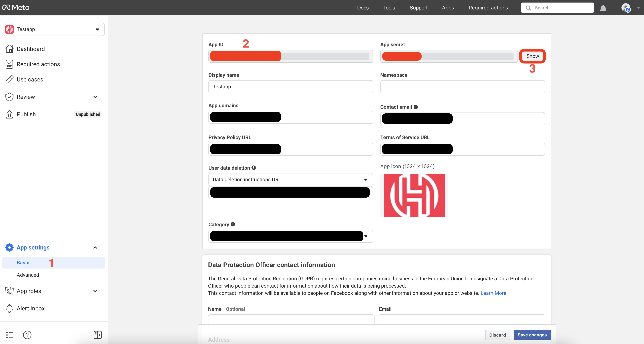This screenshot has height=344, width=644.
Task: Open the Testapp app selector dropdown
Action: [x=54, y=29]
